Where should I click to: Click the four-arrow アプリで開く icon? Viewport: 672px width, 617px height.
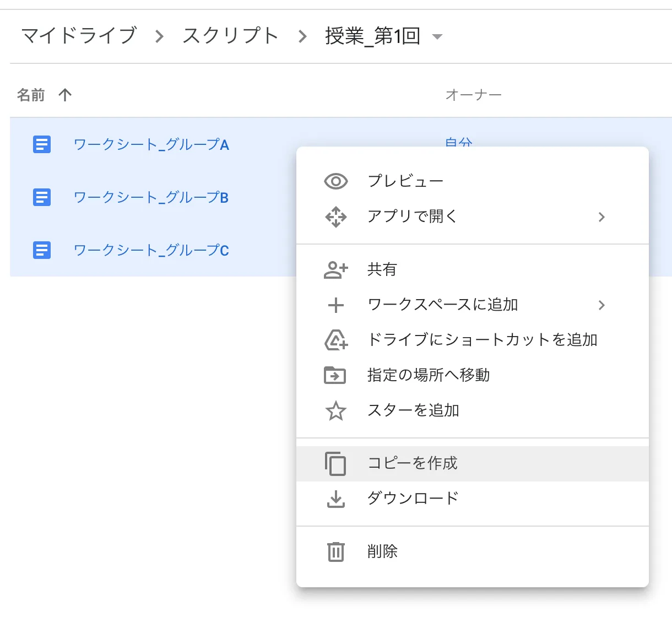click(x=335, y=217)
